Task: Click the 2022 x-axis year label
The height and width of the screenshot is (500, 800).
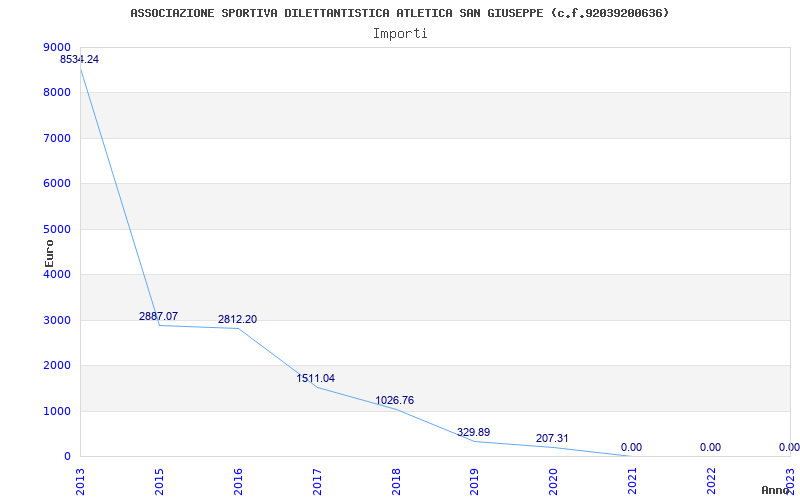Action: (712, 482)
